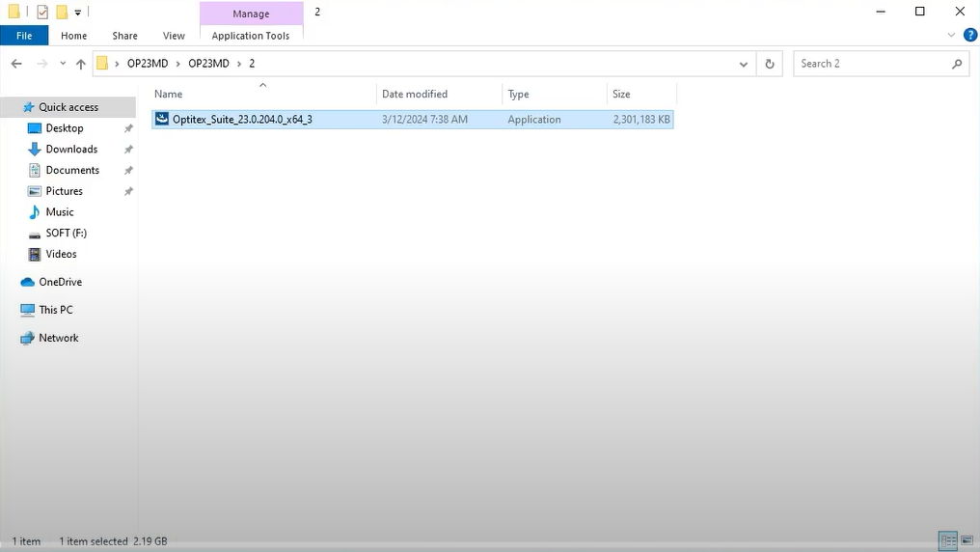The image size is (980, 552).
Task: Refresh the current folder view
Action: (x=769, y=64)
